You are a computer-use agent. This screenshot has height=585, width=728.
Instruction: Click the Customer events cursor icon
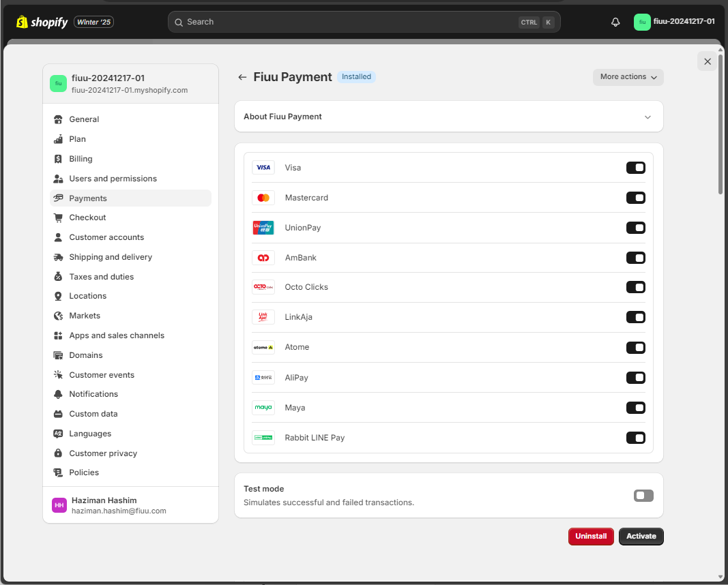pos(58,375)
